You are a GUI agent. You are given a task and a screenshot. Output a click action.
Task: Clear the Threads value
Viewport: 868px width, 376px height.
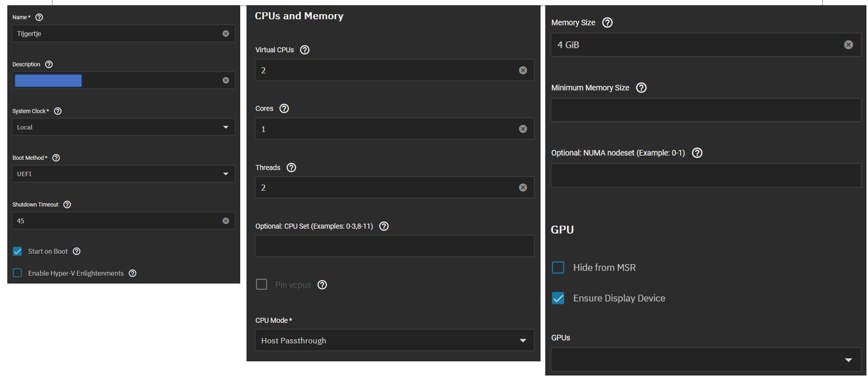(x=523, y=187)
